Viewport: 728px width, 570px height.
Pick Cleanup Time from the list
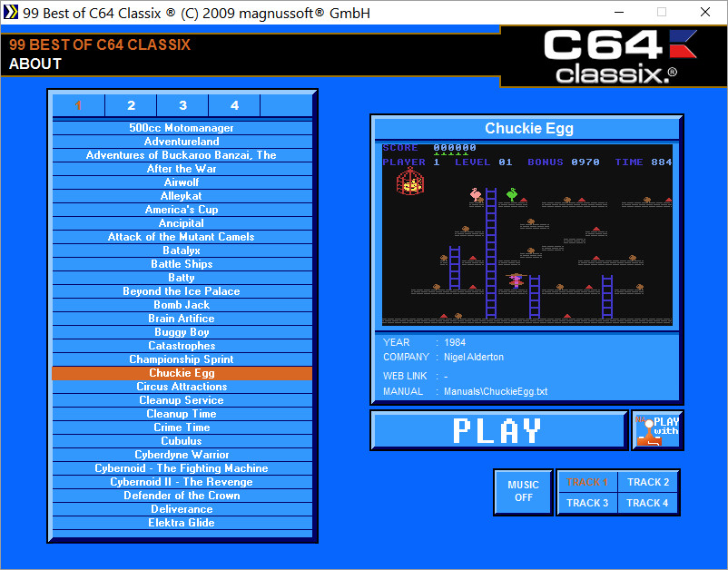(x=182, y=414)
